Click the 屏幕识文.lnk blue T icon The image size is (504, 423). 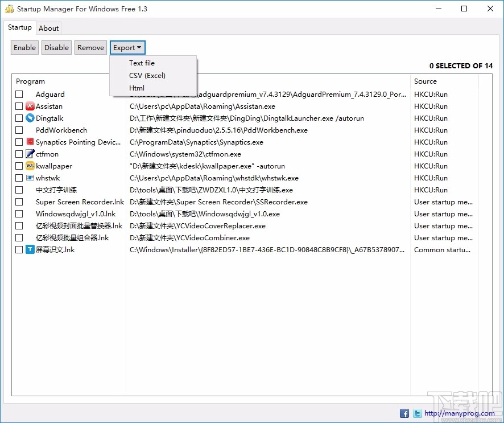30,249
